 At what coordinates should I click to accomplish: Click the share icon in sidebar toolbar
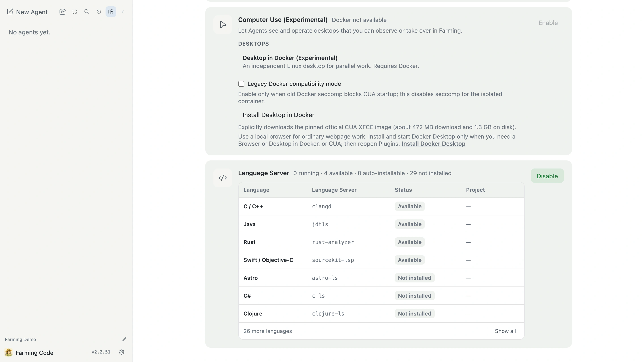click(63, 12)
